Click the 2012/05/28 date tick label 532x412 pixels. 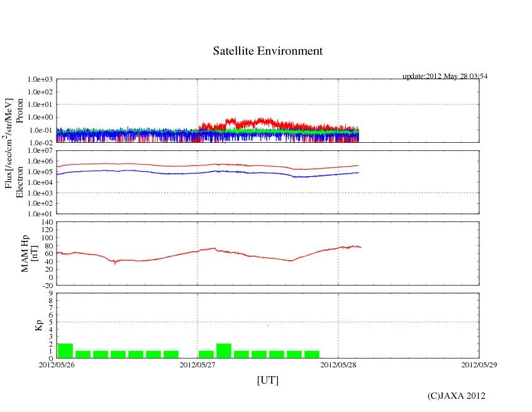coord(338,364)
